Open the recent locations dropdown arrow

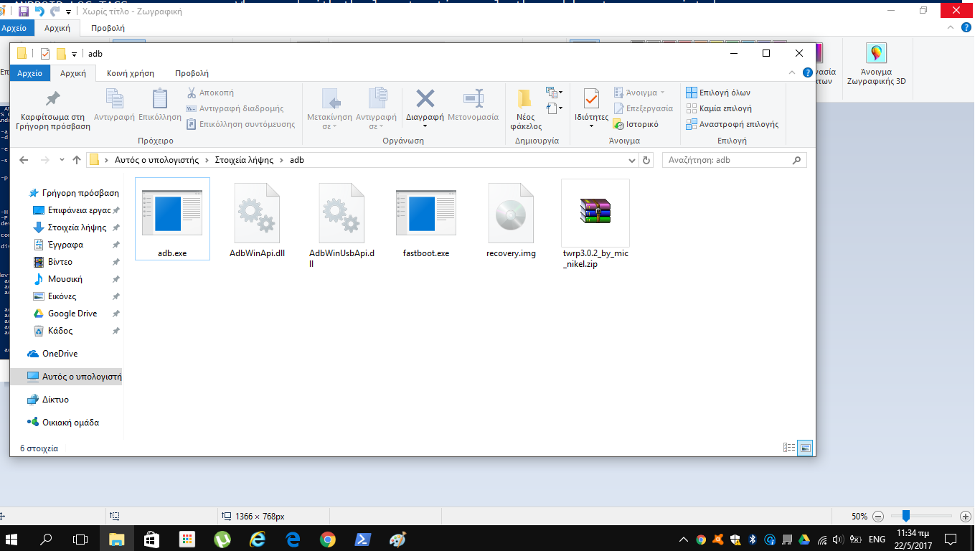61,160
